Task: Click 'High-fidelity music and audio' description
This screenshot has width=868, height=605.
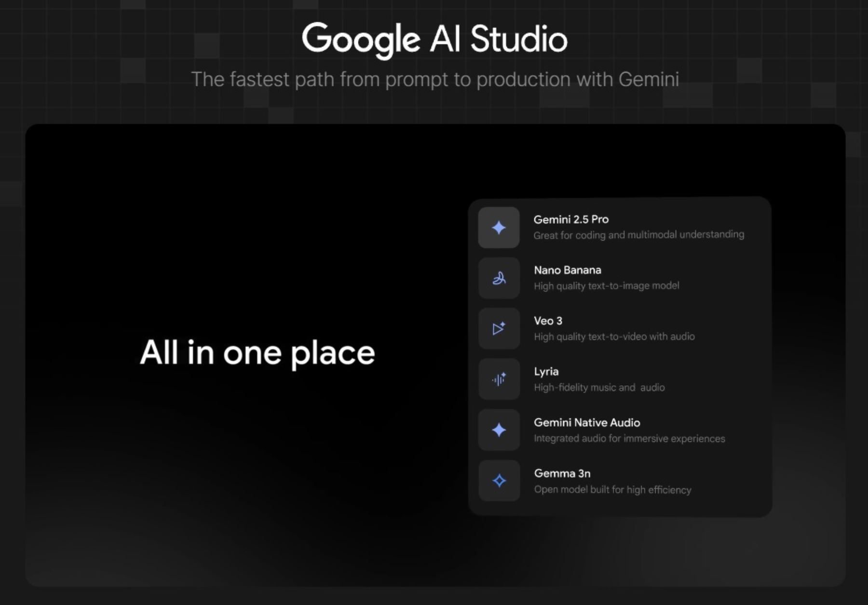Action: click(x=599, y=388)
